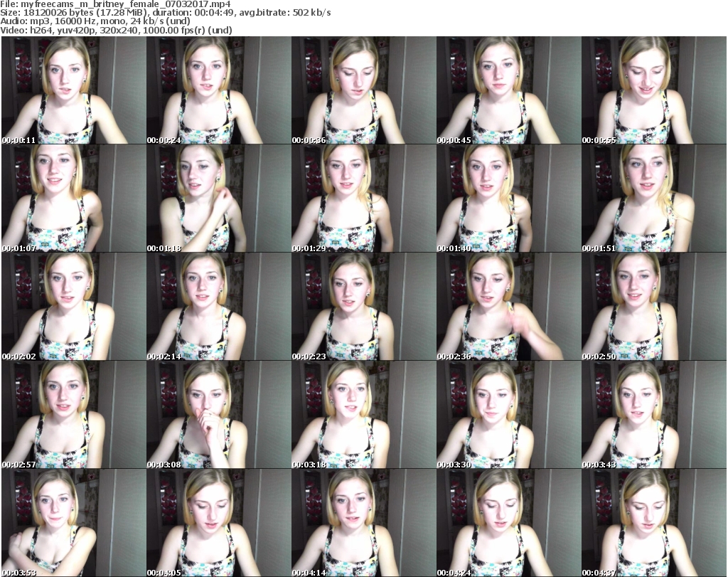Image resolution: width=728 pixels, height=577 pixels.
Task: Open the thumbnail timestamped 00:03:30
Action: [508, 415]
